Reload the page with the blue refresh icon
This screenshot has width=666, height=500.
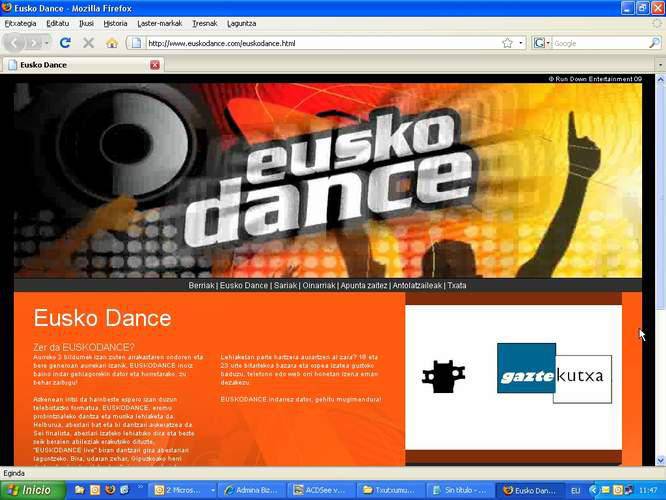click(x=65, y=43)
